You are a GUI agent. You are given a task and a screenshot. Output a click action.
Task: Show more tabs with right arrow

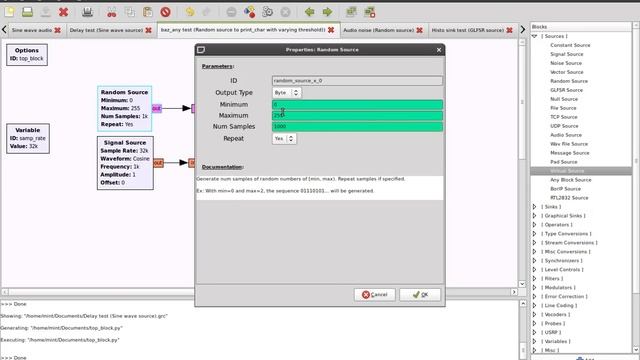pyautogui.click(x=522, y=30)
